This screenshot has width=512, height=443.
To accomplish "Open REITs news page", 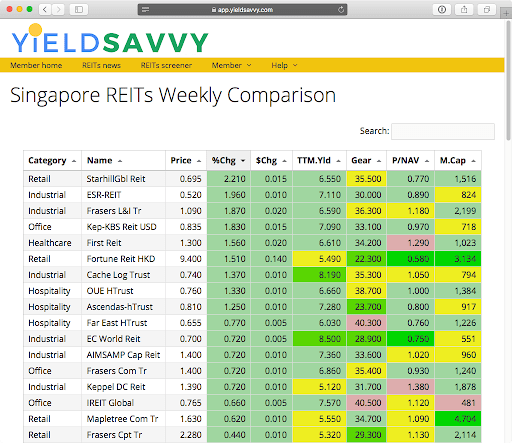I will [x=101, y=65].
